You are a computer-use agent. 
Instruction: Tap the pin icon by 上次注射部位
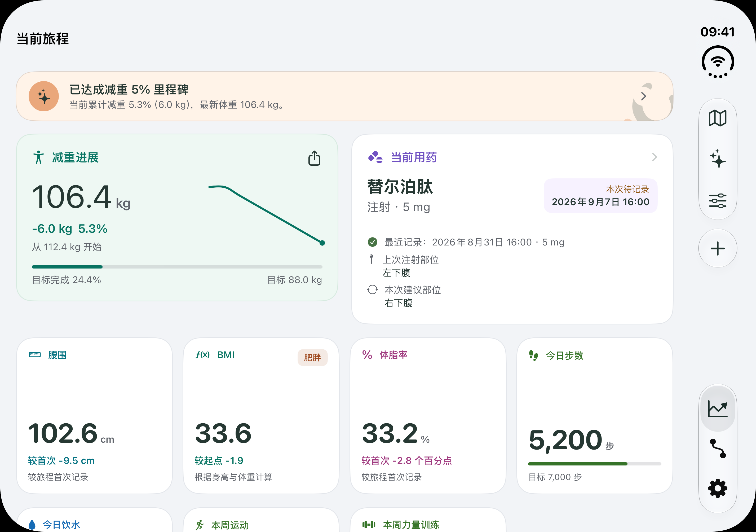pyautogui.click(x=372, y=259)
